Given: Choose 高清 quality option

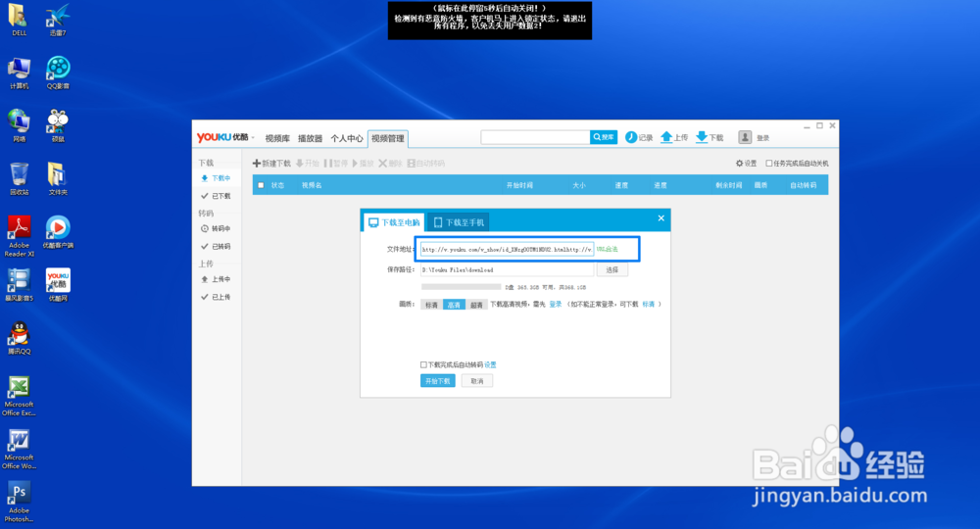Looking at the screenshot, I should coord(454,305).
